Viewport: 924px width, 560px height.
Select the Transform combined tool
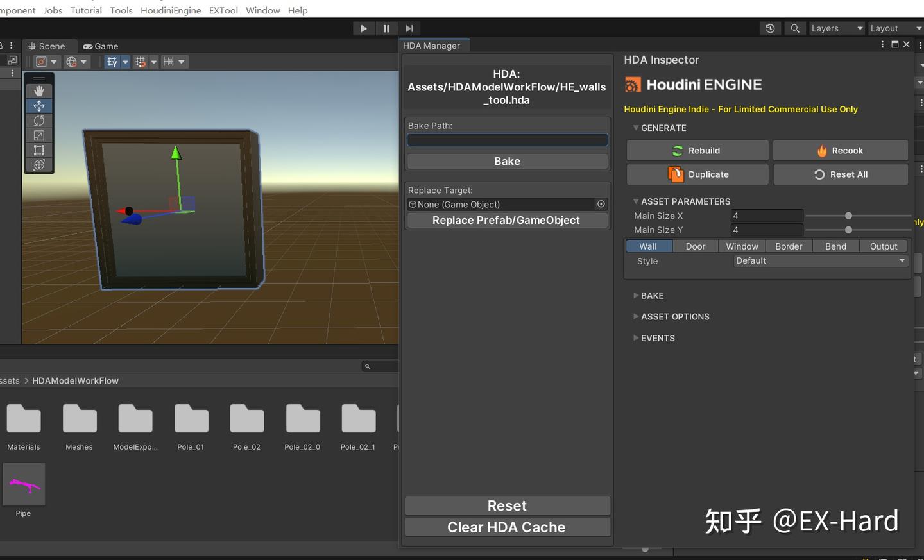39,165
